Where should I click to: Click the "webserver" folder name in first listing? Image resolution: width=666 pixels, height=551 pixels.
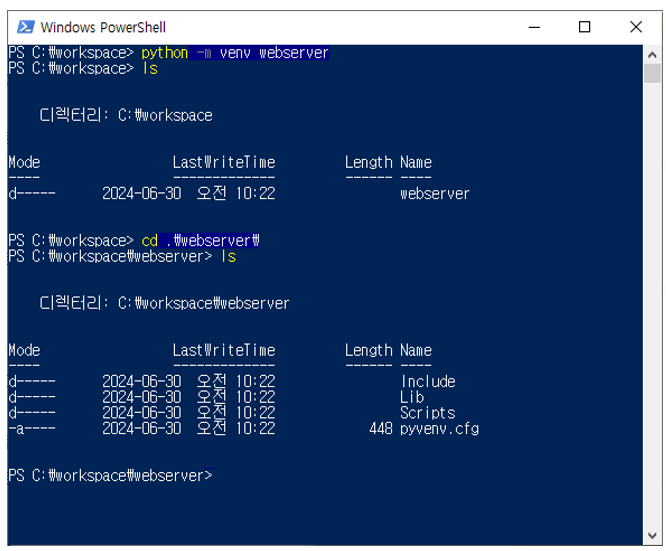pyautogui.click(x=434, y=194)
